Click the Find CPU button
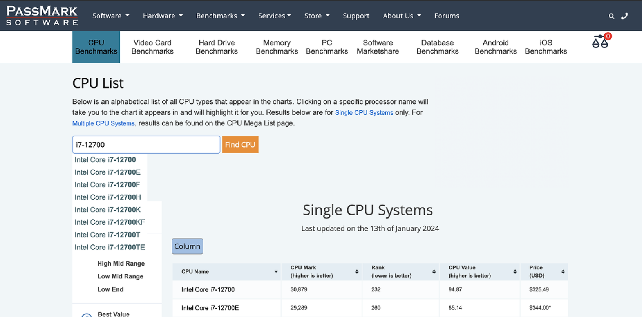Image resolution: width=644 pixels, height=318 pixels. (241, 145)
